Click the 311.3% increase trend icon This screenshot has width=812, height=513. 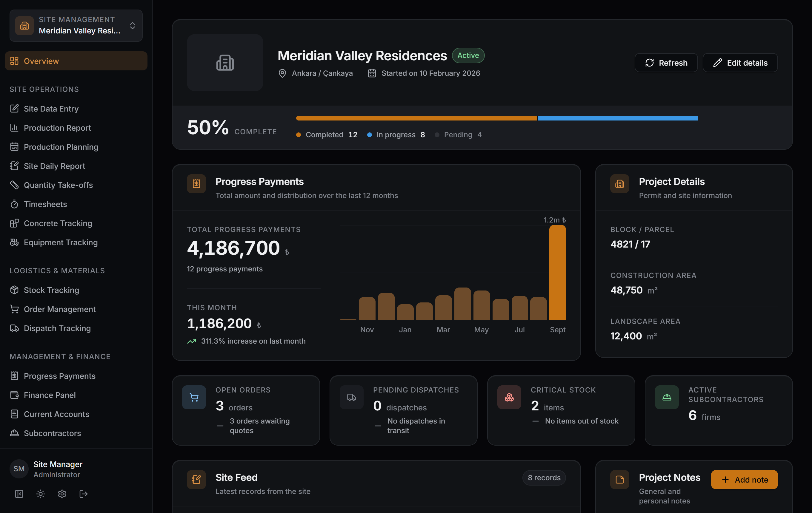pos(192,341)
